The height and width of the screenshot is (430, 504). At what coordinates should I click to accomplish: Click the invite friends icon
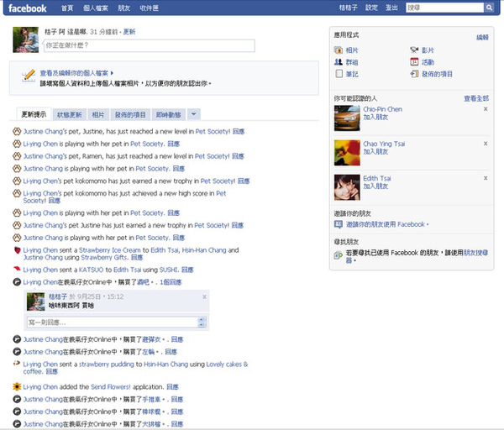coord(339,224)
